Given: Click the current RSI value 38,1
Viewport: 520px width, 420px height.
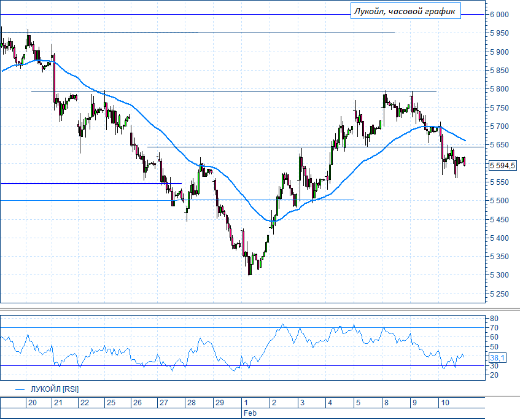Looking at the screenshot, I should (497, 357).
